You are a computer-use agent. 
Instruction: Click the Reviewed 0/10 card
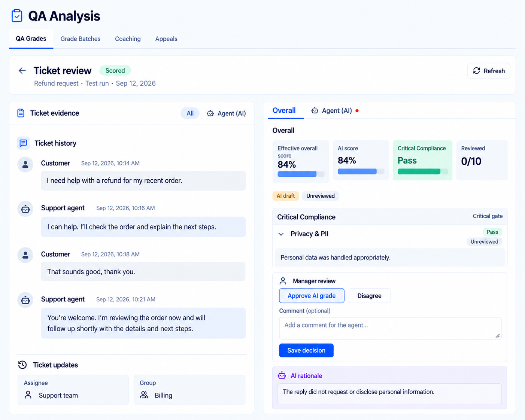coord(482,160)
